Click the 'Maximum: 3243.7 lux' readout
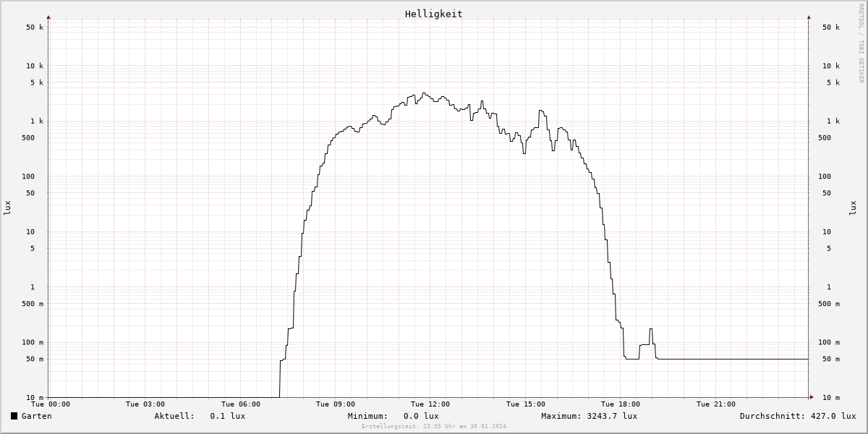Screen dimensions: 868x434 tap(590, 416)
